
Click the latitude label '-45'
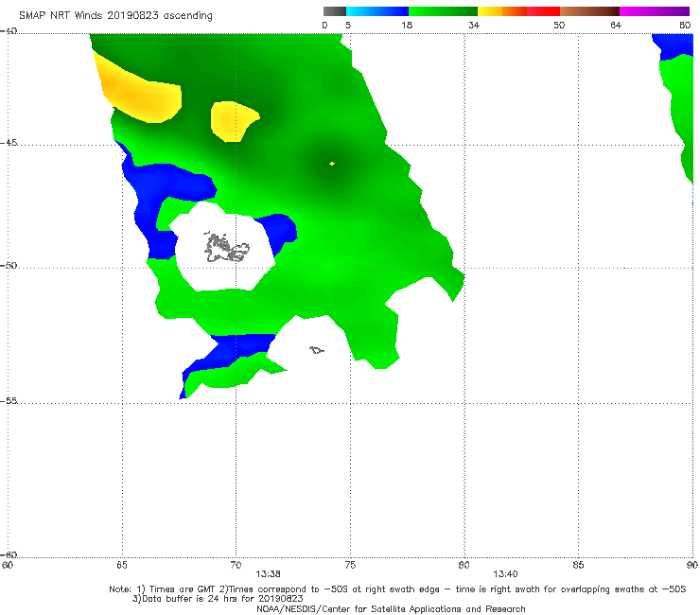point(9,143)
